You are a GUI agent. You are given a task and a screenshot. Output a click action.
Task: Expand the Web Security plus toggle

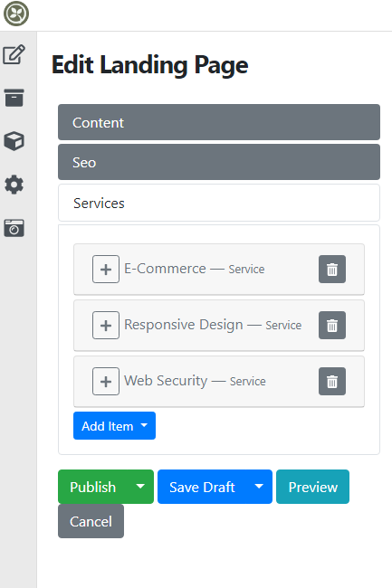pyautogui.click(x=106, y=382)
